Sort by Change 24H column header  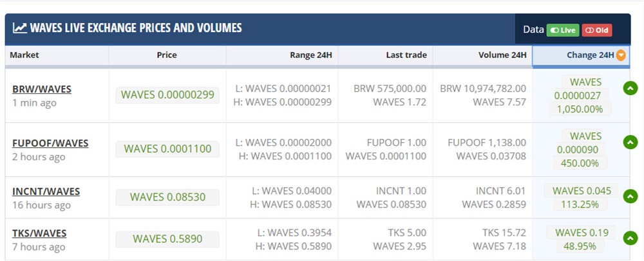pos(581,55)
